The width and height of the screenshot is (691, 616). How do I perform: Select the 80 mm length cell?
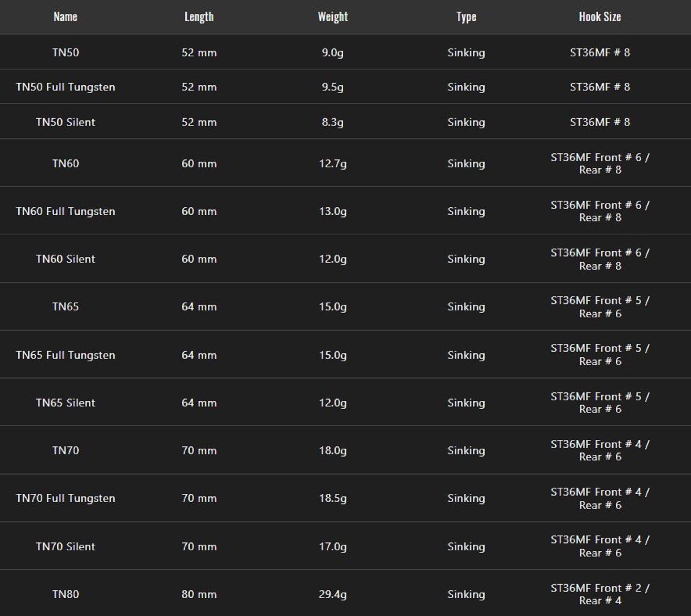199,594
